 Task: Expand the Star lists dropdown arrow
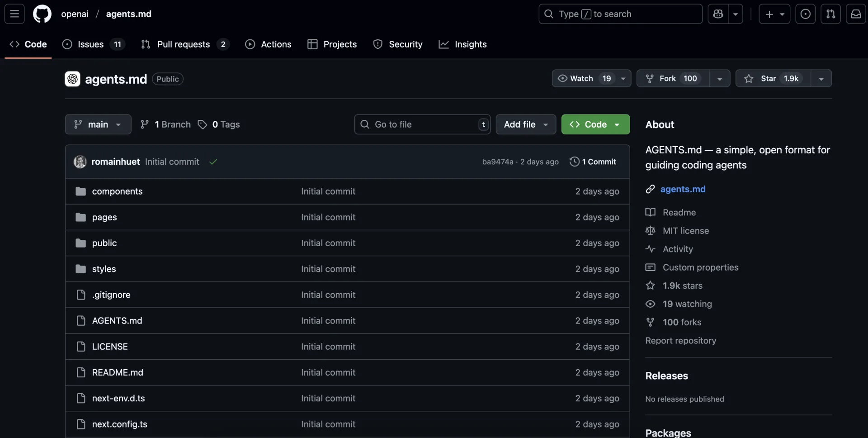click(821, 78)
